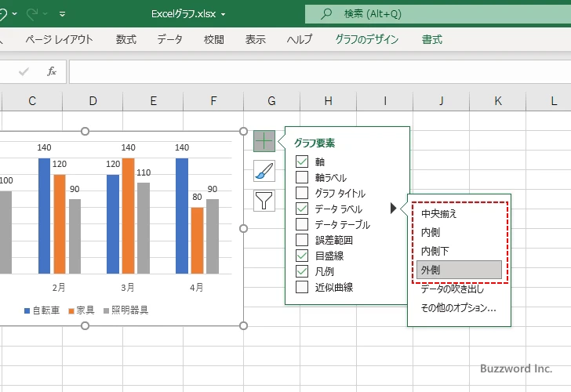This screenshot has height=392, width=571.
Task: Select column D header
Action: point(93,101)
